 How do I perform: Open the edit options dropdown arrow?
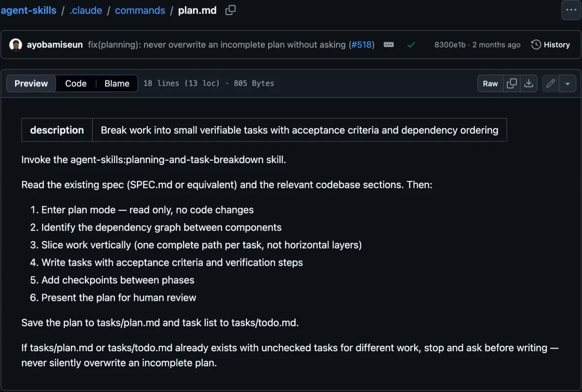[x=567, y=83]
